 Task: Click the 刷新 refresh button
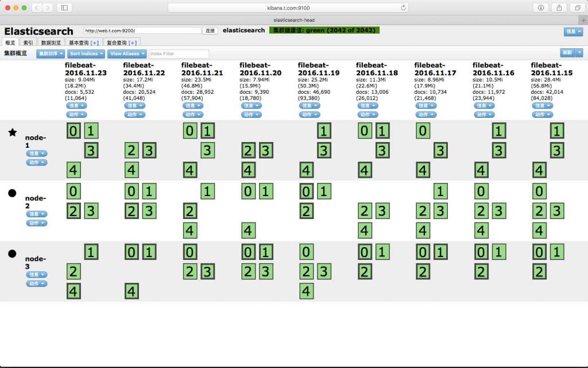point(567,53)
